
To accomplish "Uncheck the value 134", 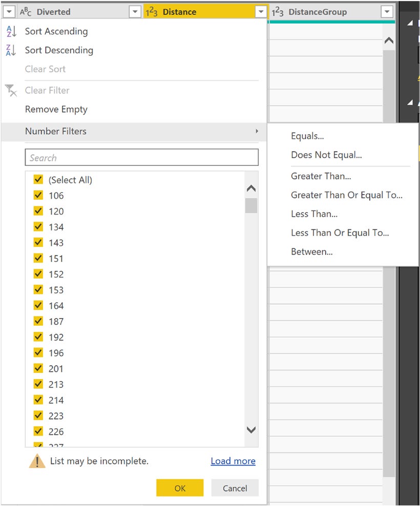I will [x=38, y=227].
